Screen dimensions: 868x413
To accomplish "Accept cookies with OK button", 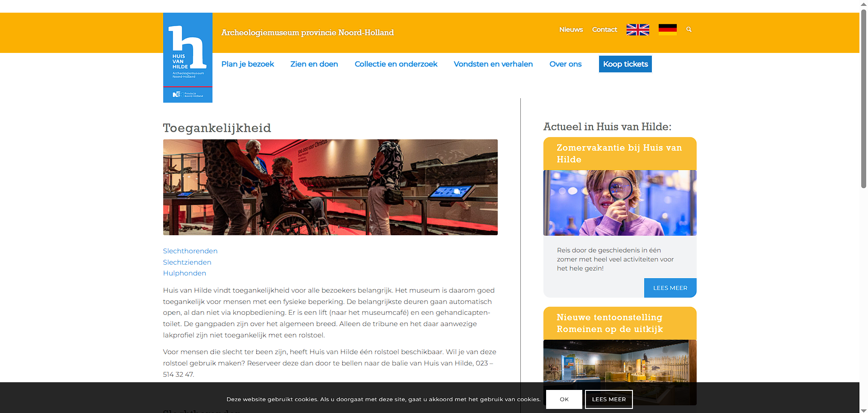I will (564, 399).
